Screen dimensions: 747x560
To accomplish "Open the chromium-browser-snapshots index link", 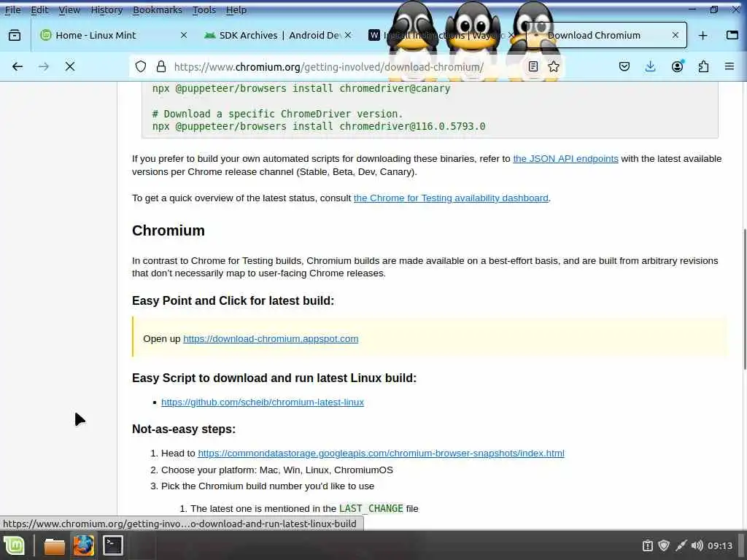I will pyautogui.click(x=381, y=454).
